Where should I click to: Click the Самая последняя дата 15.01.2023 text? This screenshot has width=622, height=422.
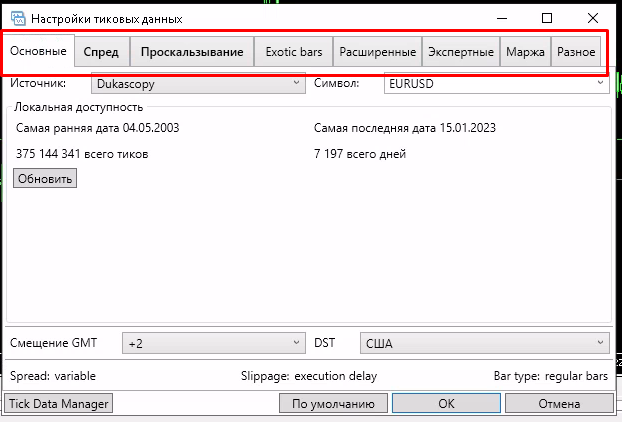[405, 128]
